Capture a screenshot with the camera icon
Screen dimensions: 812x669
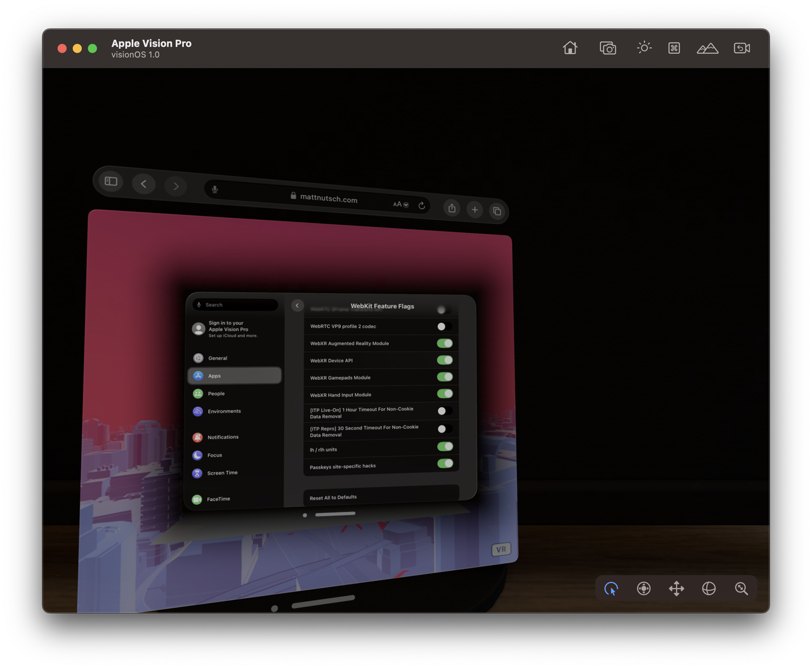coord(608,48)
